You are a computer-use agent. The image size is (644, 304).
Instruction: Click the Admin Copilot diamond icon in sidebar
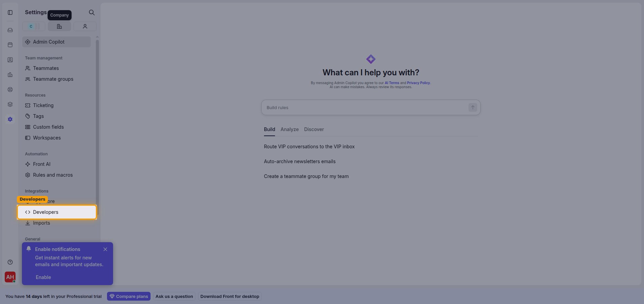(28, 42)
